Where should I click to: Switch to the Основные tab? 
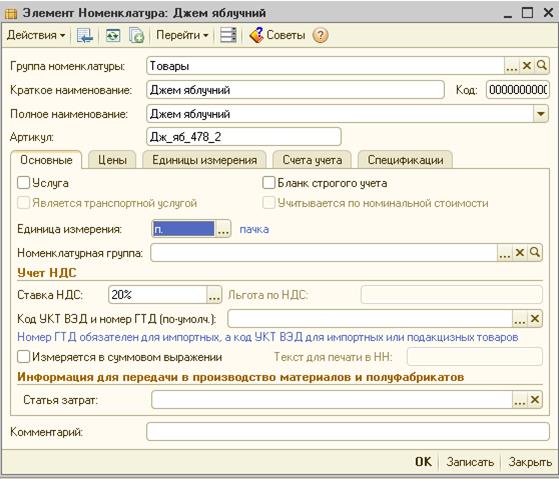[46, 160]
